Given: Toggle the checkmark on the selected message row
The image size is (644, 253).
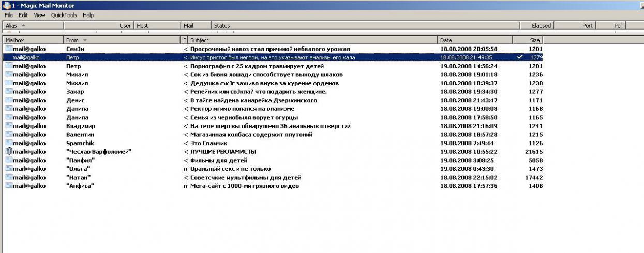Looking at the screenshot, I should pyautogui.click(x=519, y=57).
